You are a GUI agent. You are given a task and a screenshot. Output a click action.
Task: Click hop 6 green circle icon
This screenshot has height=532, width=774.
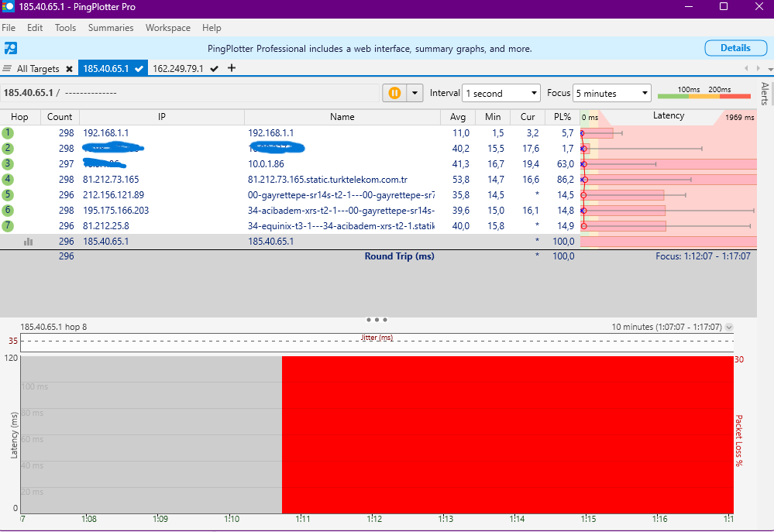point(8,210)
